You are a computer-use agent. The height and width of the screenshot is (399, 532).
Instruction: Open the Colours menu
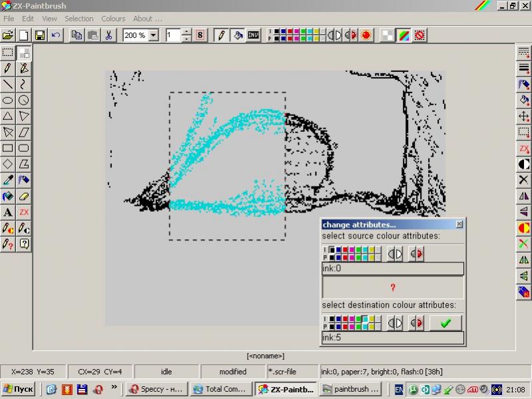113,19
